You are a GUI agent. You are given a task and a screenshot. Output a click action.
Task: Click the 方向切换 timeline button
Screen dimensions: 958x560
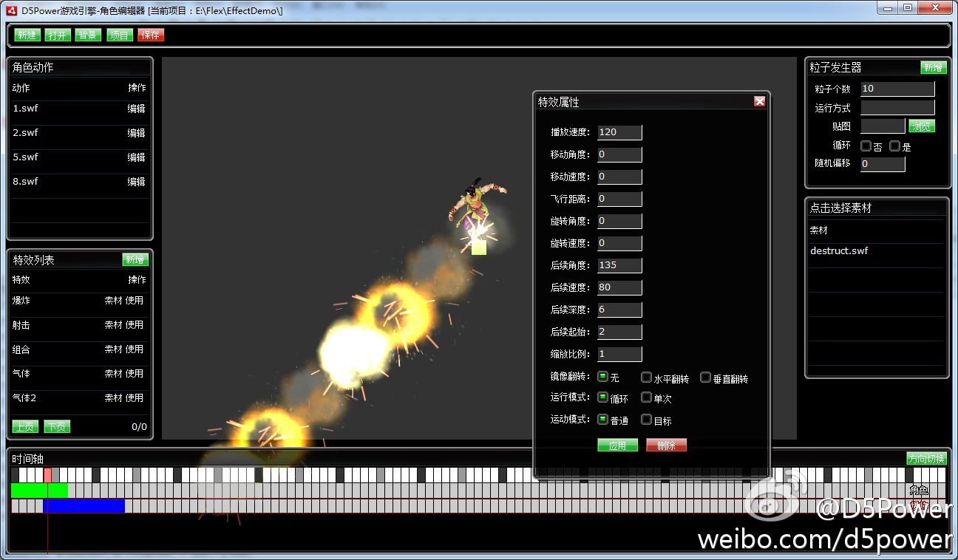[x=926, y=459]
